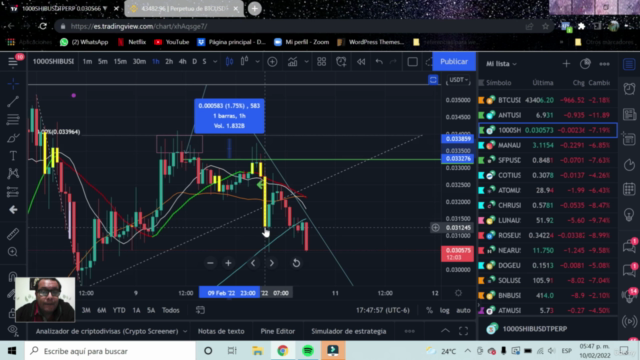
Task: Maximize the bottom panel
Action: click(463, 331)
